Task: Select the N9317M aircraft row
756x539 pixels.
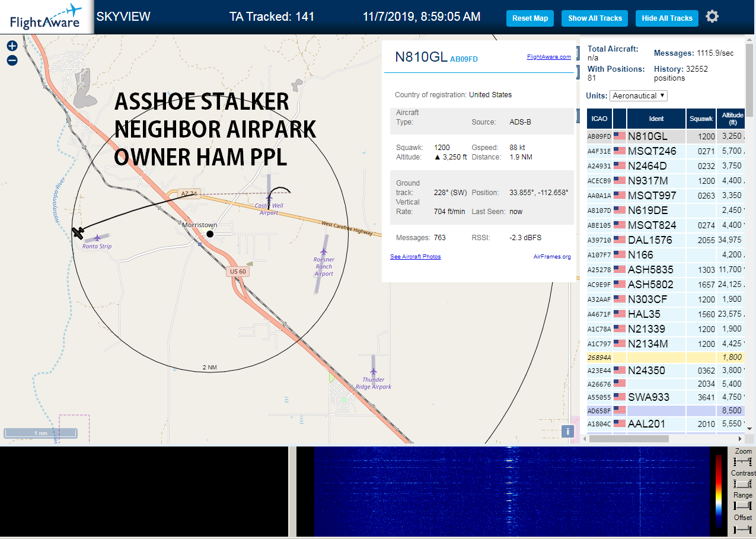Action: point(666,180)
